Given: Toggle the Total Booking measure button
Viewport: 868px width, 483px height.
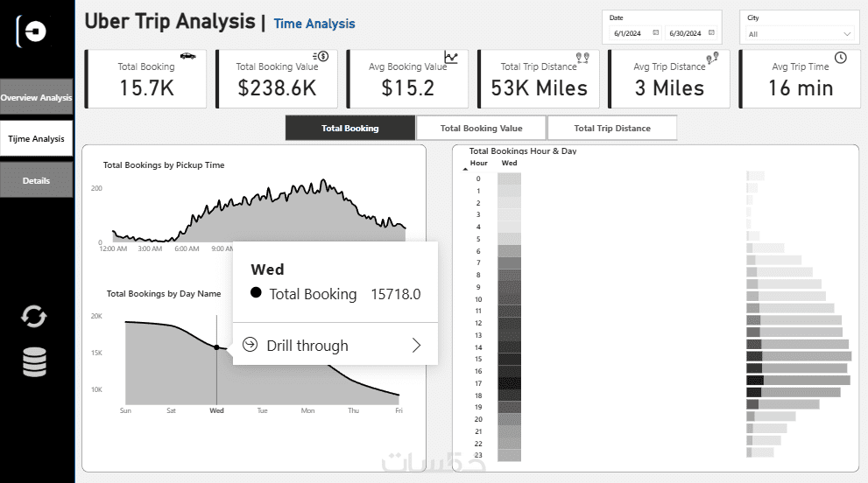Looking at the screenshot, I should coord(349,128).
